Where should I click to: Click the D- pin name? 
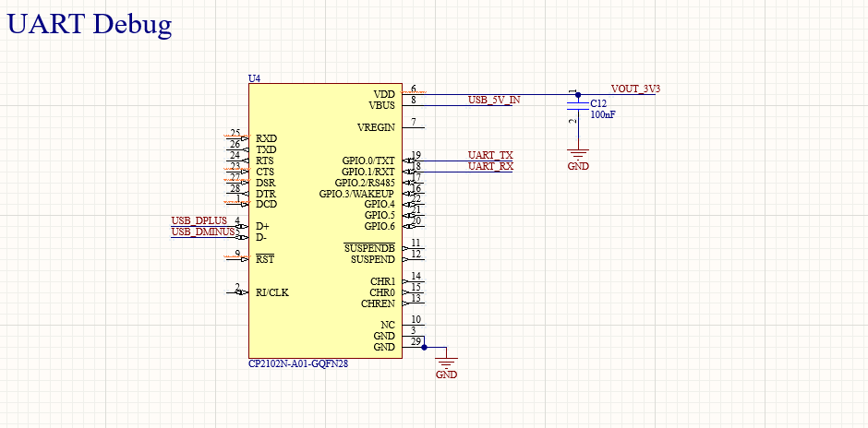tap(261, 238)
